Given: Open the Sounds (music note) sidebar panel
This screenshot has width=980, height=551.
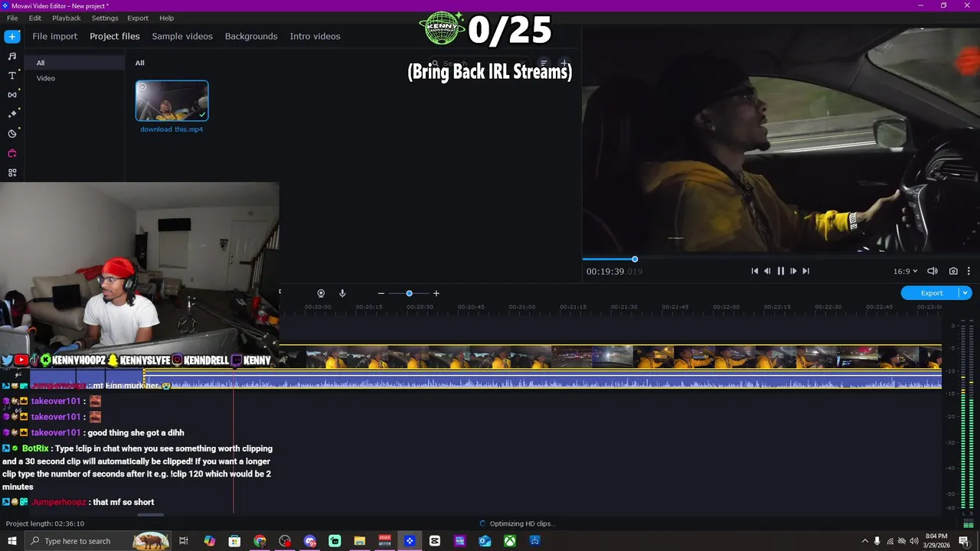Looking at the screenshot, I should point(12,57).
